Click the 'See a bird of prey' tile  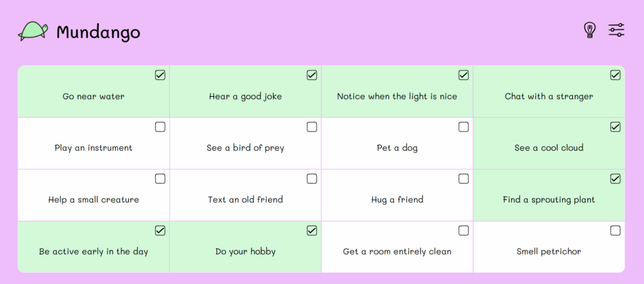click(245, 148)
